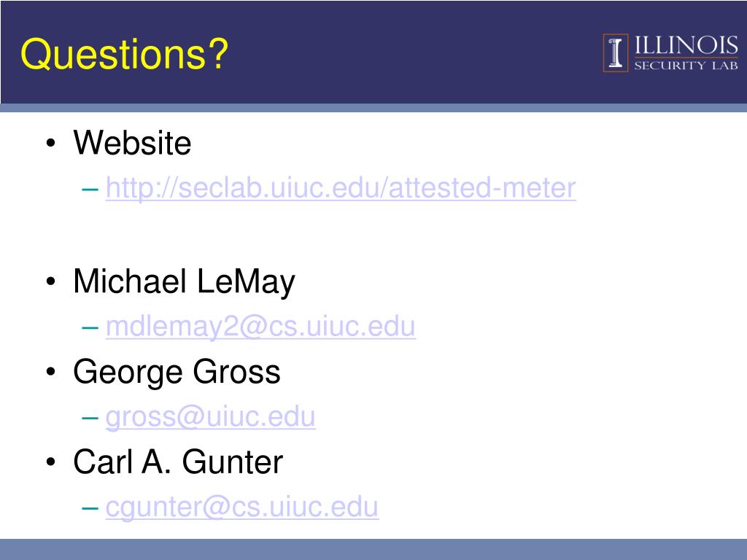
Task: Click the teal dash before cgunter email
Action: pos(90,508)
